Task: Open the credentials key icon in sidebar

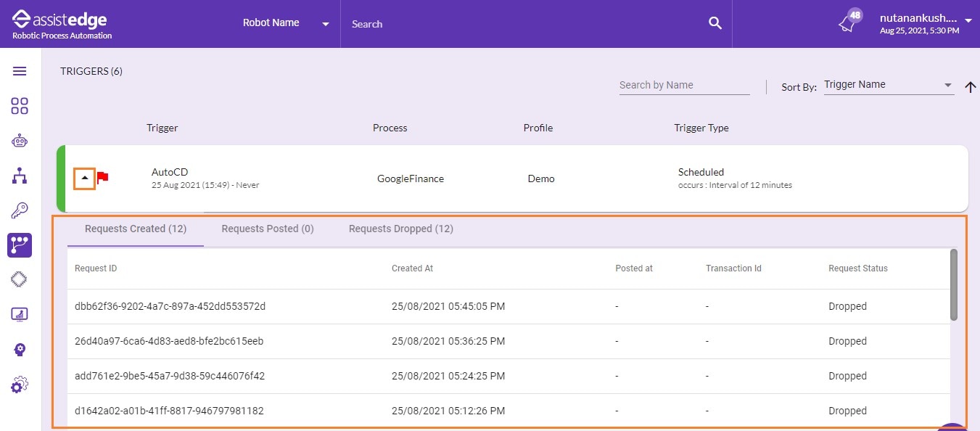Action: pos(20,210)
